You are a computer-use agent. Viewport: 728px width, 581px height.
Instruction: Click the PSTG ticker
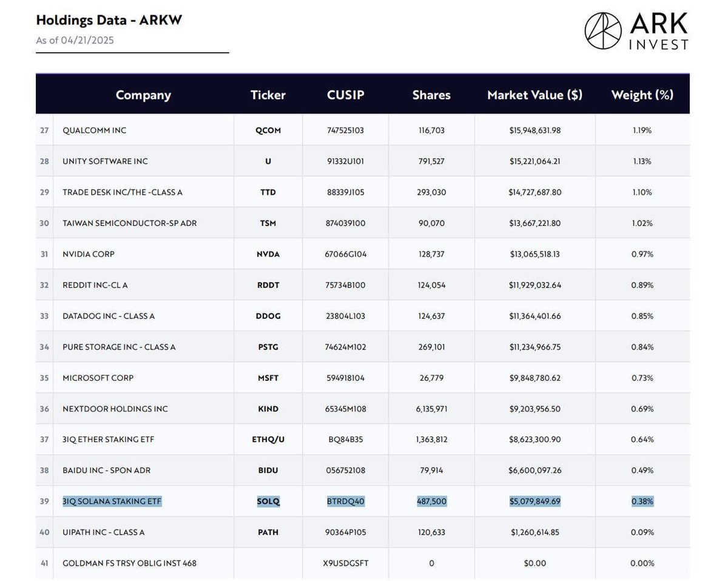pos(268,347)
